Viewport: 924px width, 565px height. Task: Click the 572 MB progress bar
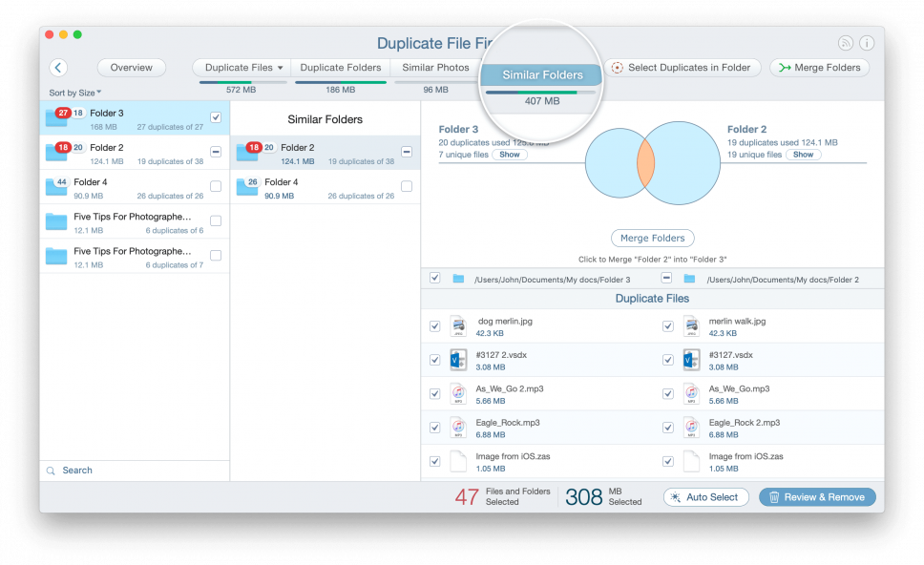point(242,82)
